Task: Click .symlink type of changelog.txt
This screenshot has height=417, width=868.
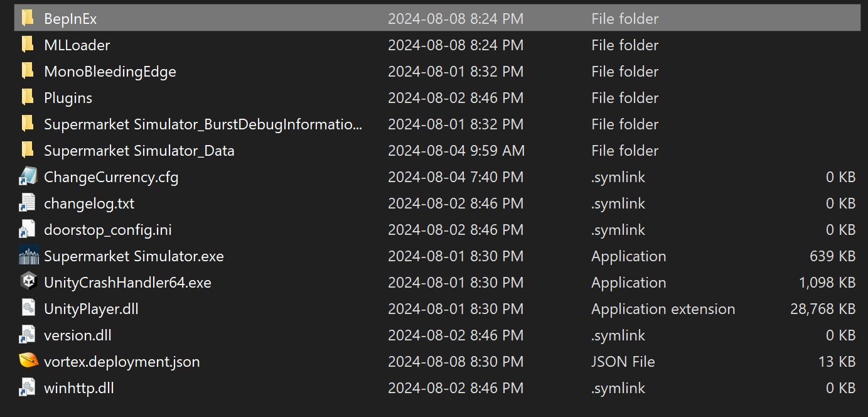Action: pyautogui.click(x=618, y=203)
